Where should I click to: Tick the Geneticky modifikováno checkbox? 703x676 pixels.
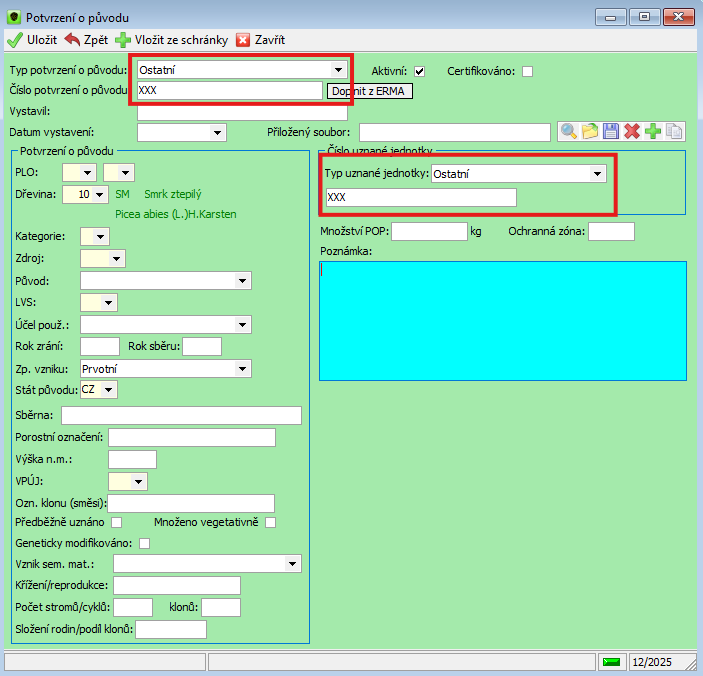point(145,543)
